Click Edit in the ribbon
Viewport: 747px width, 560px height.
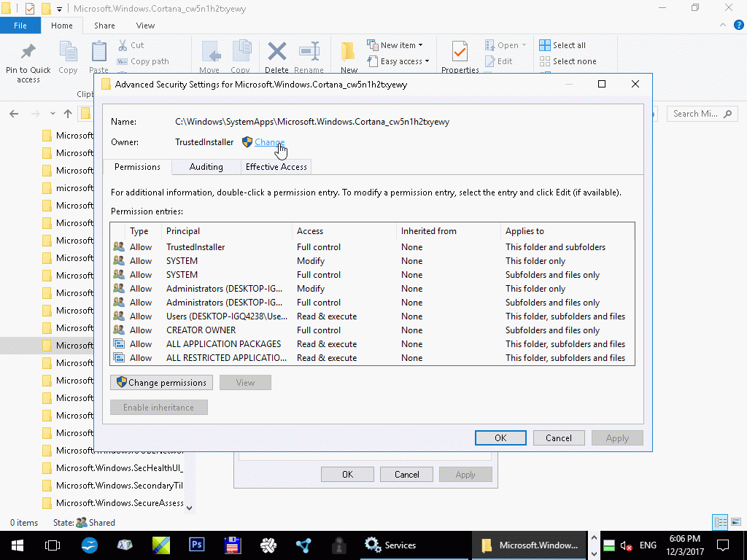pyautogui.click(x=499, y=61)
